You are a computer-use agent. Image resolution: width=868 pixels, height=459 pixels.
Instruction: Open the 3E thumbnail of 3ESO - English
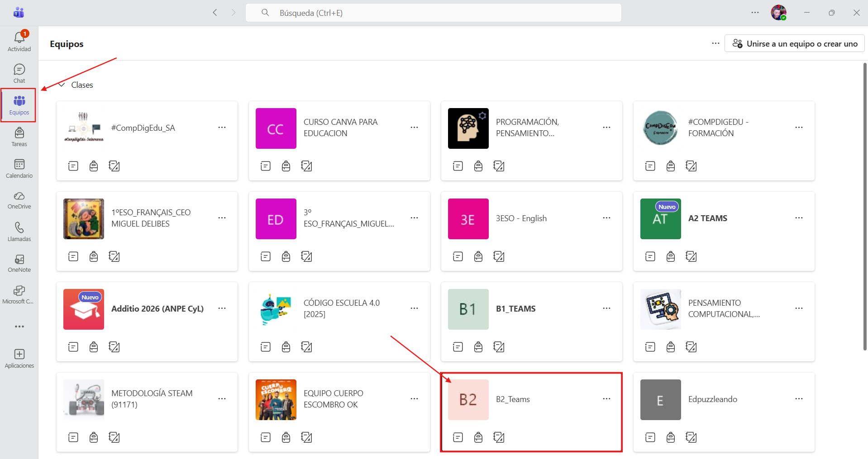point(468,219)
